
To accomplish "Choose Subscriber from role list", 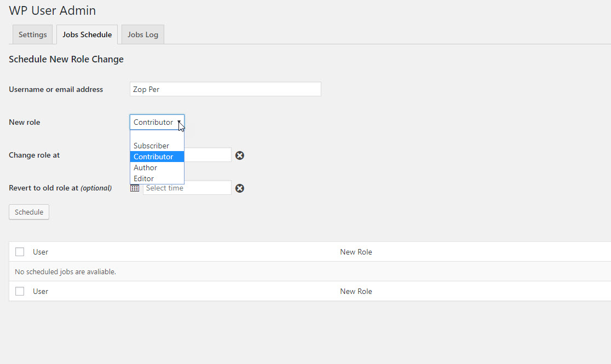I will pyautogui.click(x=152, y=146).
